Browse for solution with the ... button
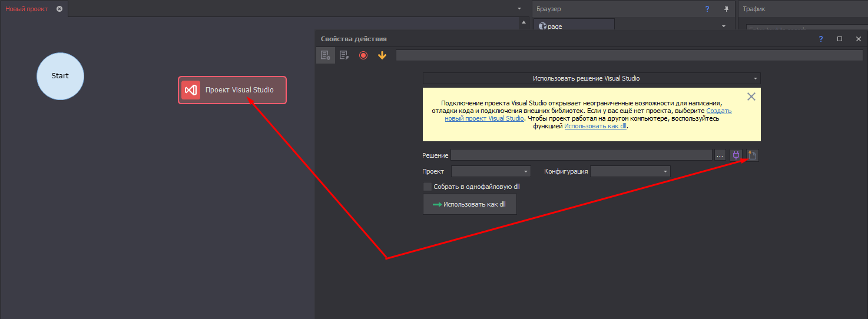The height and width of the screenshot is (319, 868). [720, 155]
